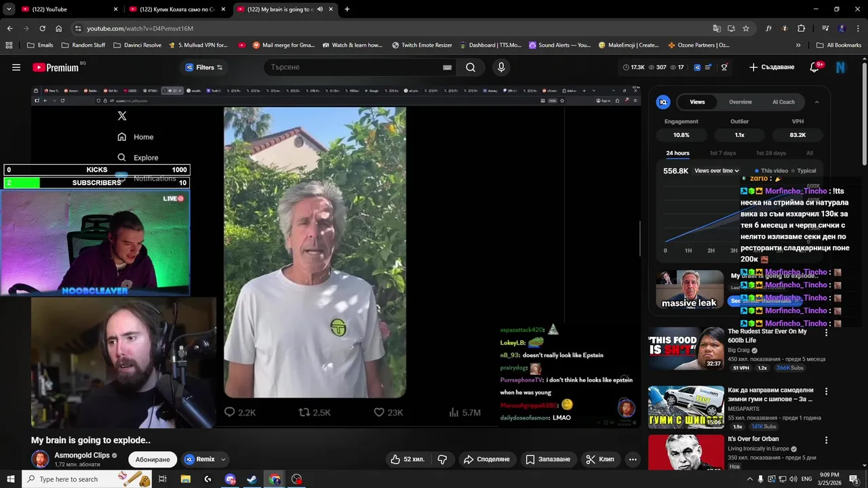Expand the Remix dropdown arrow

pyautogui.click(x=223, y=460)
